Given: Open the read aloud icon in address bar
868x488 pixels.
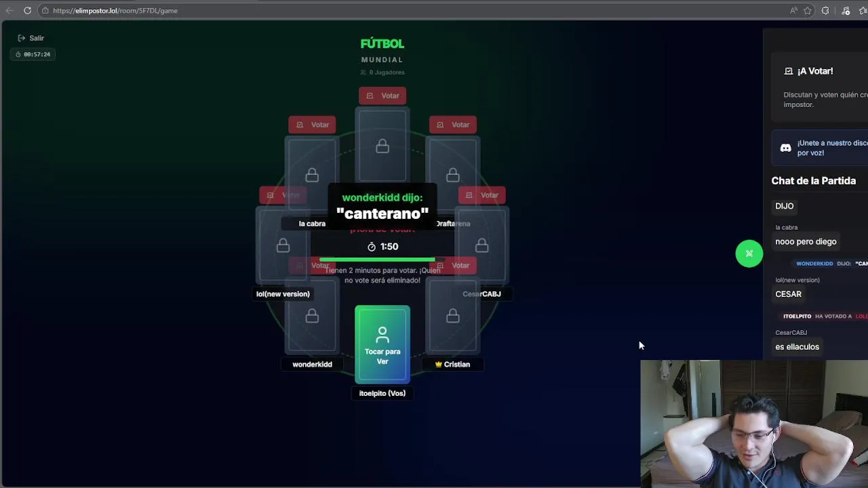Looking at the screenshot, I should [x=793, y=11].
